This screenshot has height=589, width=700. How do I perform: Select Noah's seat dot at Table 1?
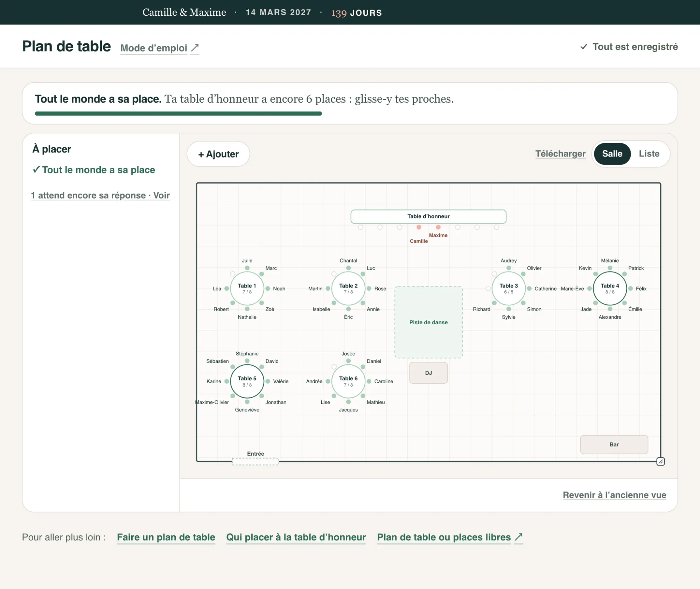coord(268,289)
